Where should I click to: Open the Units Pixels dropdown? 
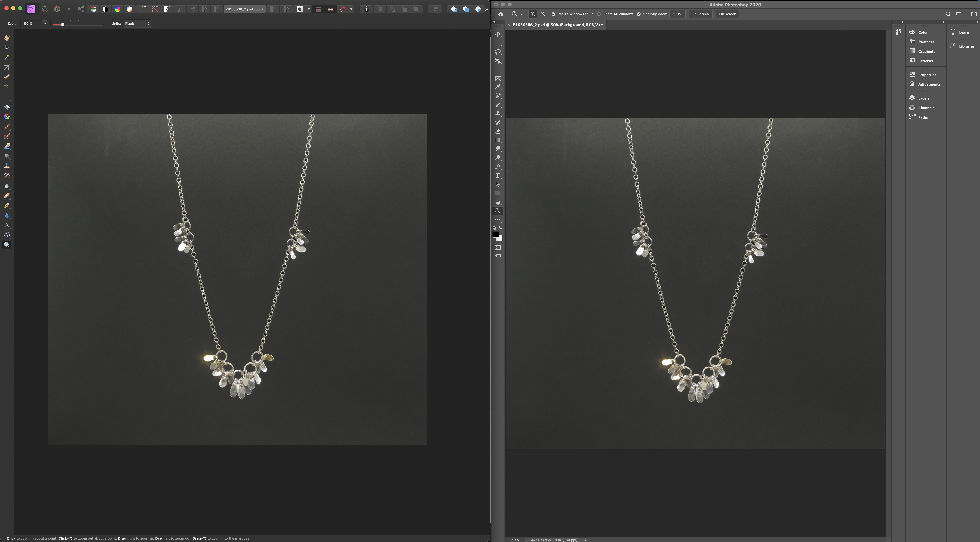pyautogui.click(x=137, y=24)
